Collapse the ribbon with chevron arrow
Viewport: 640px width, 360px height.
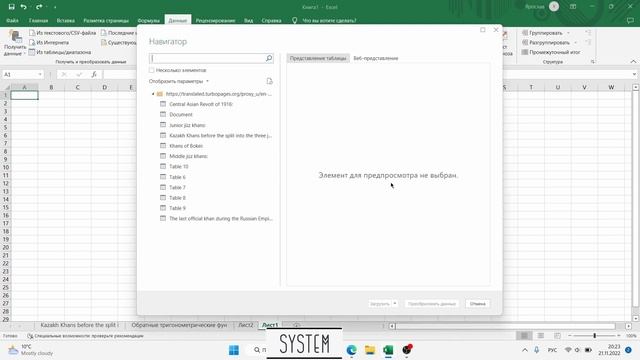tap(633, 62)
